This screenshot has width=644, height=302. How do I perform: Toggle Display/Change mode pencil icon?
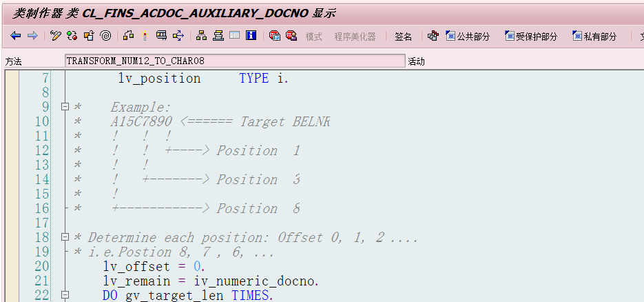click(56, 36)
